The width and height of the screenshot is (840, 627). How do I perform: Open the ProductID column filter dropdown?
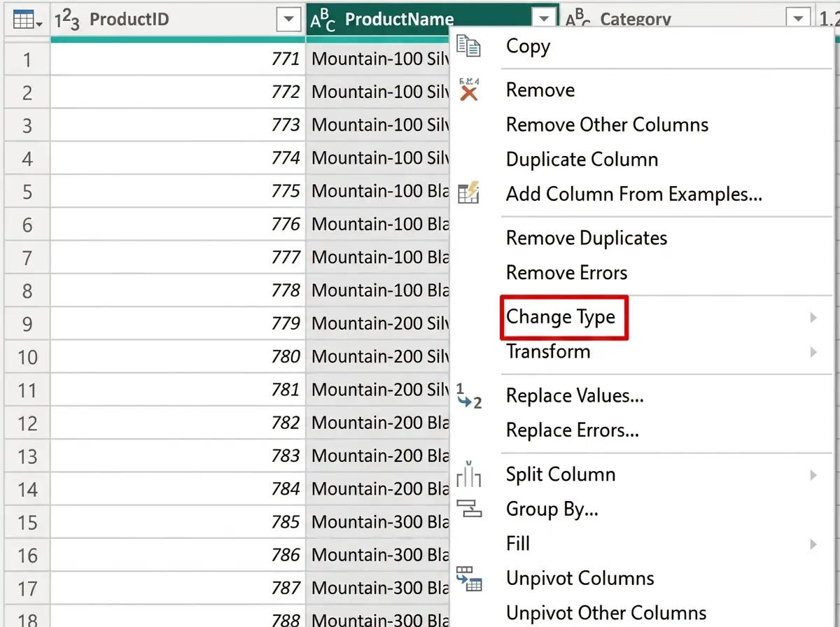288,20
